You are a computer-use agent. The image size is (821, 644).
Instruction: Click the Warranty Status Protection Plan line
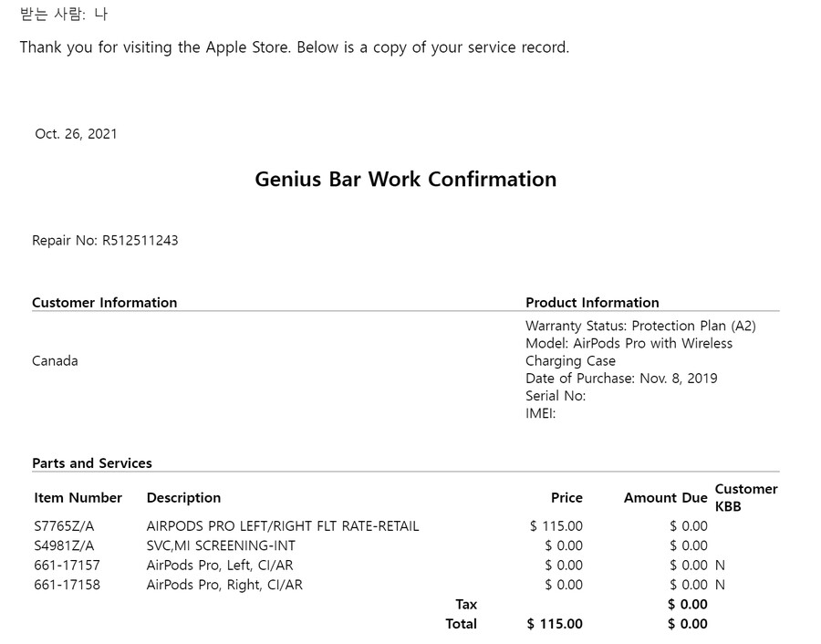[640, 326]
